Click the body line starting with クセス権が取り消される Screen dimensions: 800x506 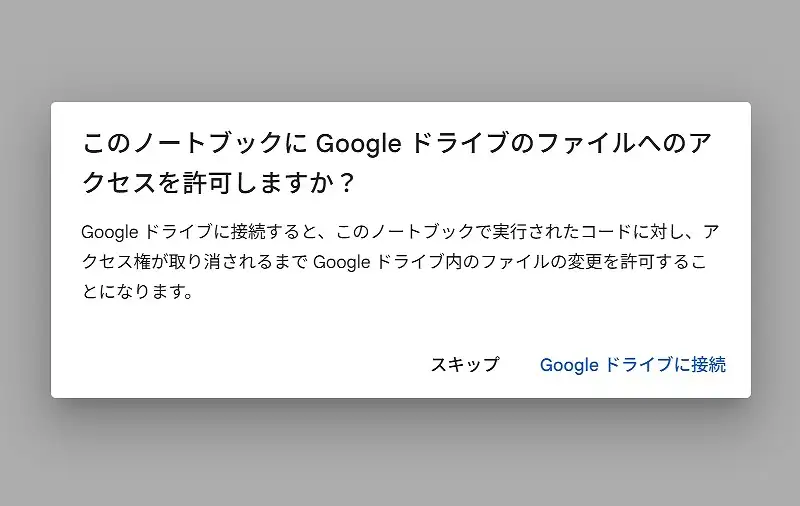pos(400,264)
